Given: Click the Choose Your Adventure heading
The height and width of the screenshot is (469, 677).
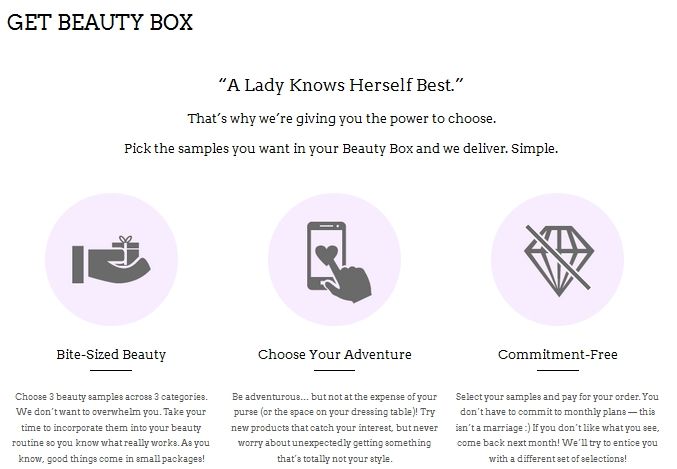Looking at the screenshot, I should [335, 355].
